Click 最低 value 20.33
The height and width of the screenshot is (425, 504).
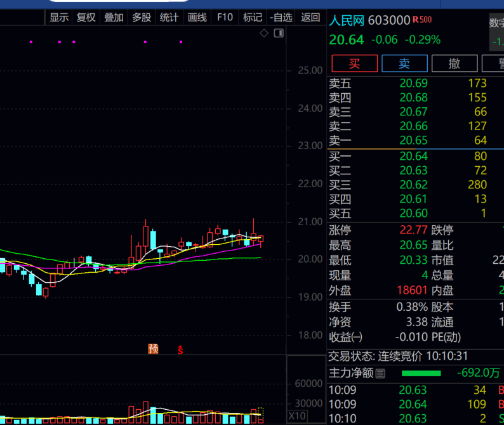pyautogui.click(x=413, y=260)
